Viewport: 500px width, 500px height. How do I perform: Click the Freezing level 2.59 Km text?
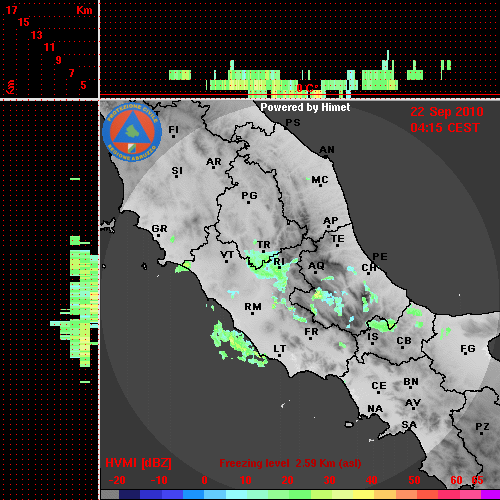tap(290, 463)
